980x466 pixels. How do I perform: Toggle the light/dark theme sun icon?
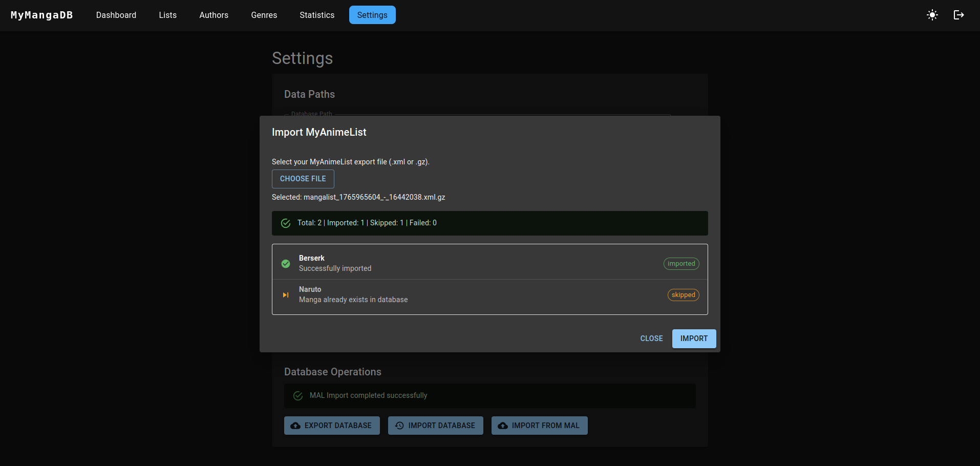click(x=932, y=15)
